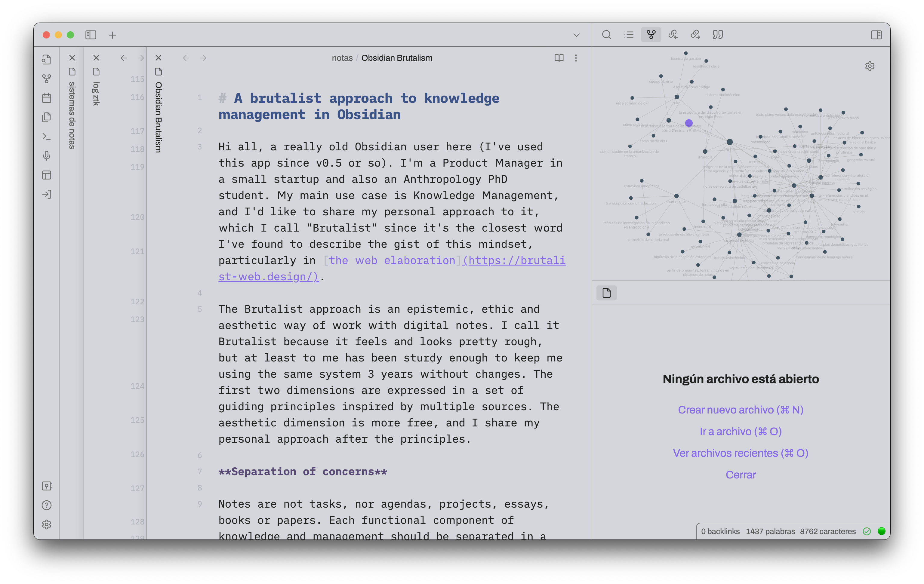Click the file icon above 'Obsidian Brutalism' tab
This screenshot has height=584, width=924.
(x=159, y=72)
